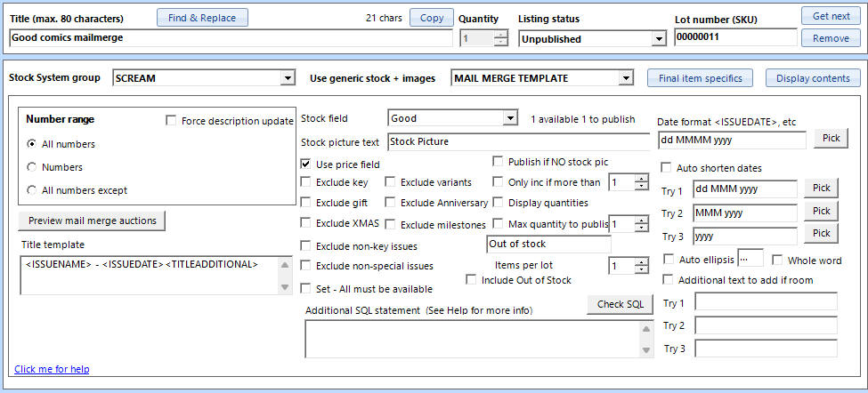Click Preview mail merge auctions

(92, 221)
